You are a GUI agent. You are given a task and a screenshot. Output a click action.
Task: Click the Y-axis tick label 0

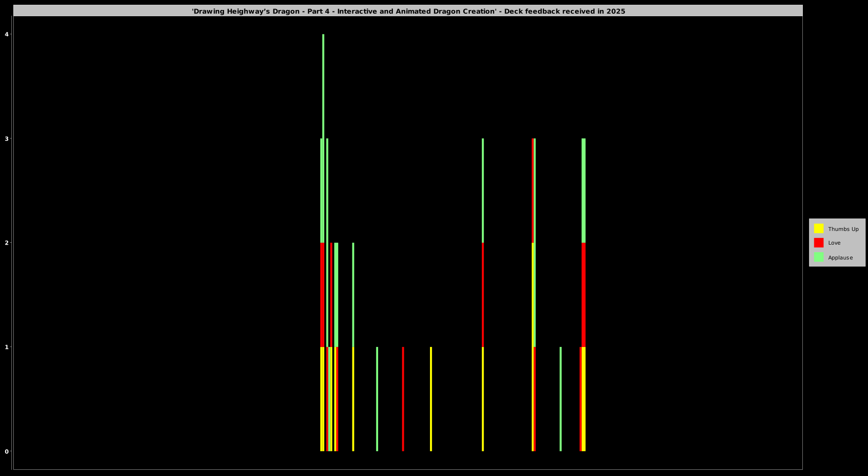(7, 451)
